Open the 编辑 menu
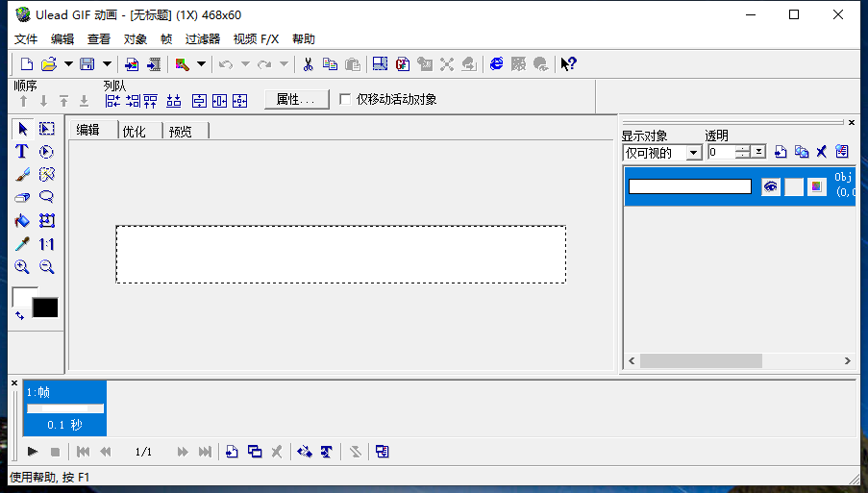Viewport: 868px width, 493px height. click(x=62, y=39)
